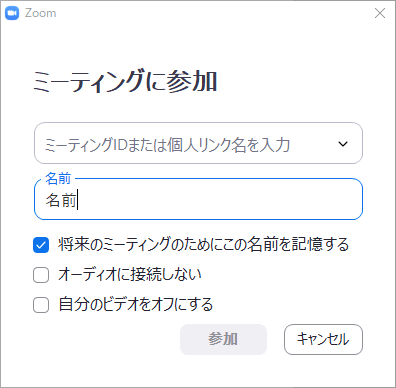The image size is (396, 388).
Task: Click the 将来のミーティングのためにこの名前を記憶する label text
Action: [204, 244]
